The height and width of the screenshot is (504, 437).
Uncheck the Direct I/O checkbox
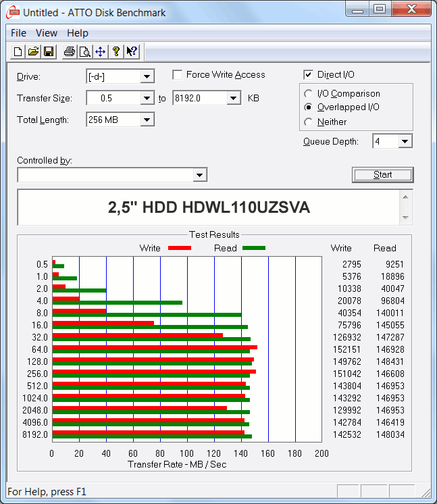(308, 75)
